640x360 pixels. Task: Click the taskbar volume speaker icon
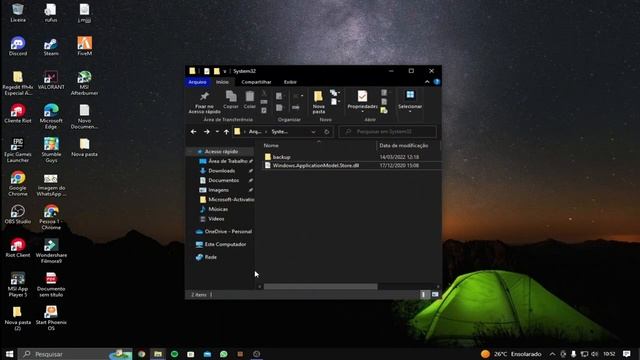coord(594,354)
